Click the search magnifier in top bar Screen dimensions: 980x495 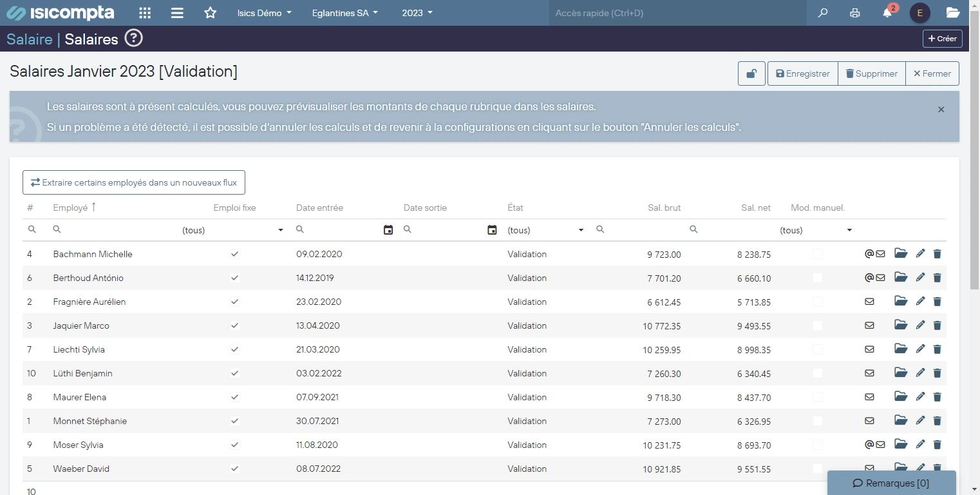click(x=822, y=13)
